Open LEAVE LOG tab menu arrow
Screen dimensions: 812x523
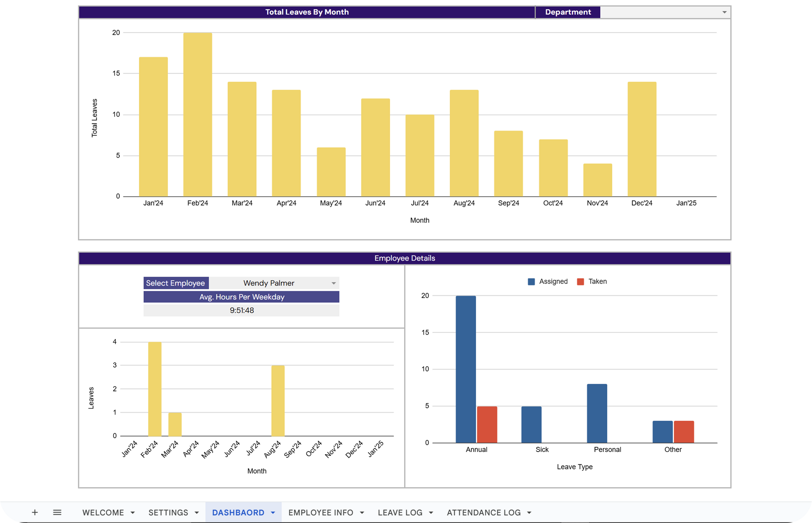point(431,513)
